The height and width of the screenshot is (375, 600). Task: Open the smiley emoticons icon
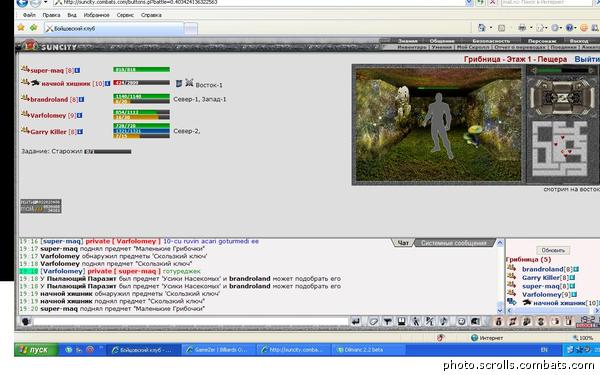pos(461,321)
